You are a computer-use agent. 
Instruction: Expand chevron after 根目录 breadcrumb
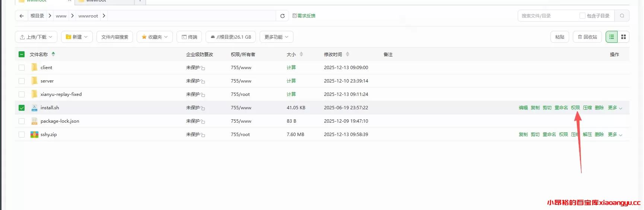pos(50,16)
